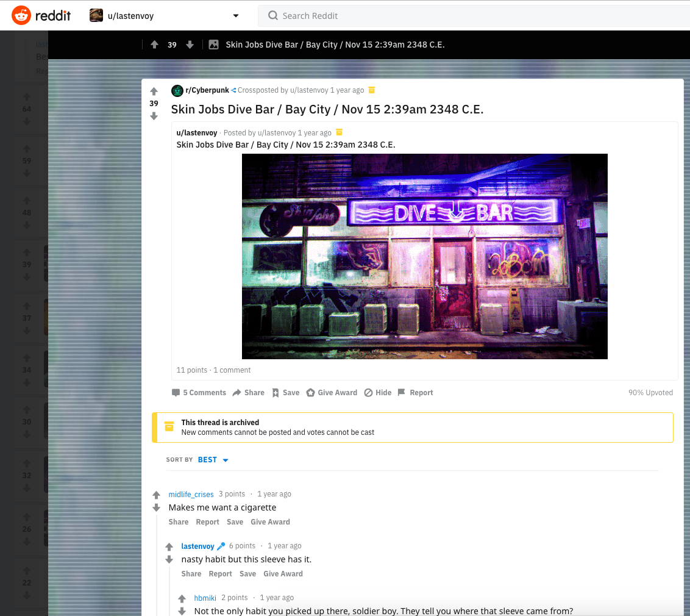The width and height of the screenshot is (690, 616).
Task: Click the r/Cyberpunk subreddit avatar
Action: coord(177,90)
